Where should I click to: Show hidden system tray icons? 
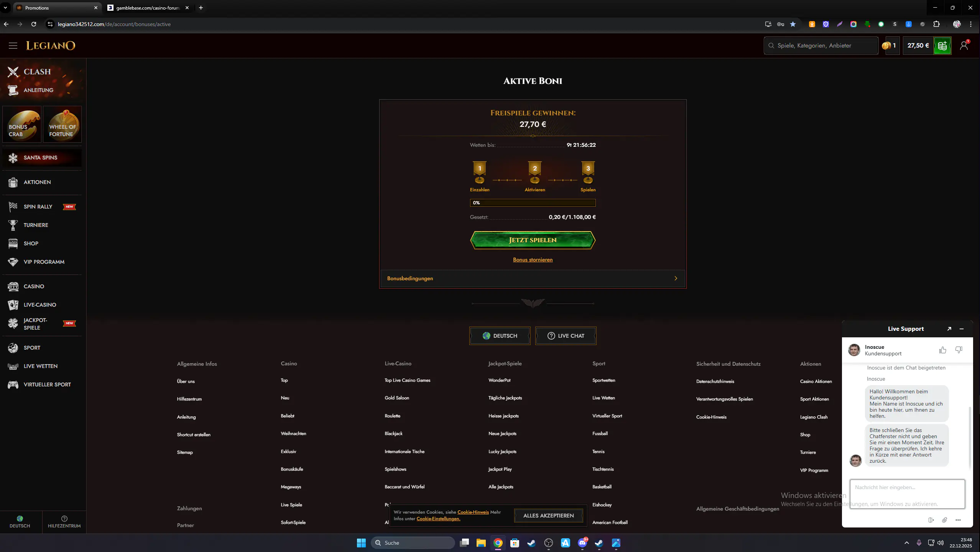tap(907, 543)
